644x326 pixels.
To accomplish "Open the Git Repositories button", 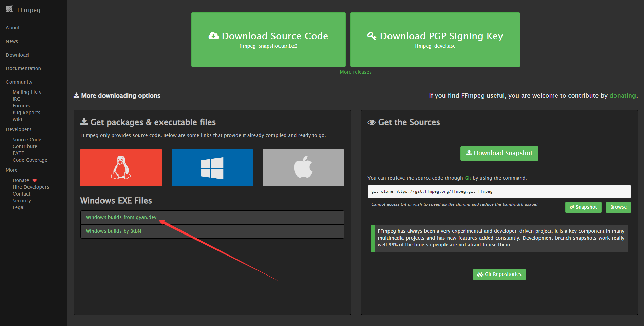I will click(x=499, y=274).
